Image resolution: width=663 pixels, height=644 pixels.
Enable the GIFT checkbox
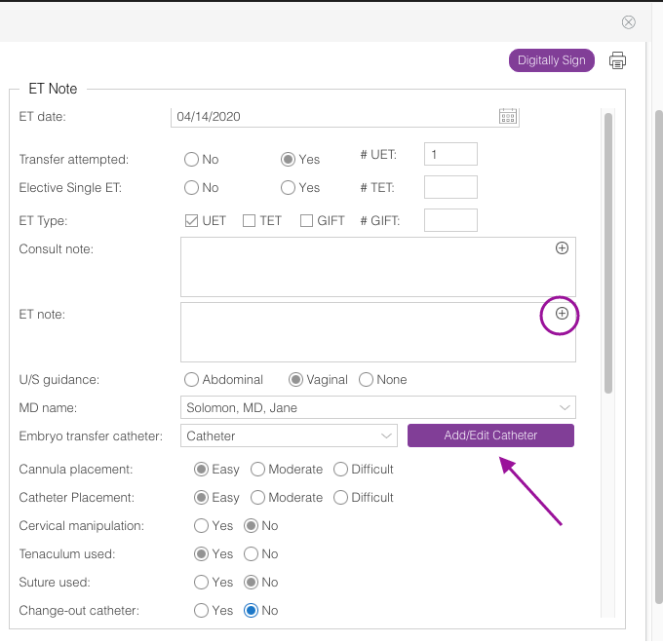307,221
